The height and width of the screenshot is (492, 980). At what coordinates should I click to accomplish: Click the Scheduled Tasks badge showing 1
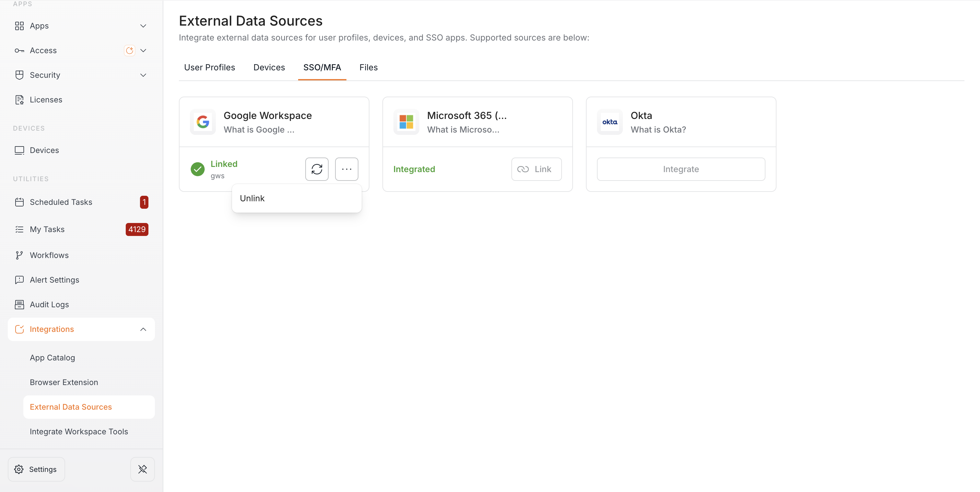[x=144, y=202]
